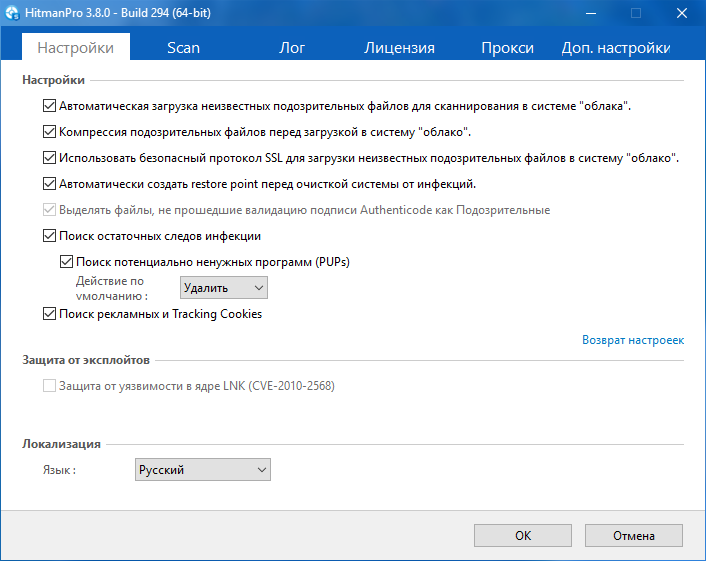
Task: Disable SSL protocol for cloud upload
Action: [50, 158]
